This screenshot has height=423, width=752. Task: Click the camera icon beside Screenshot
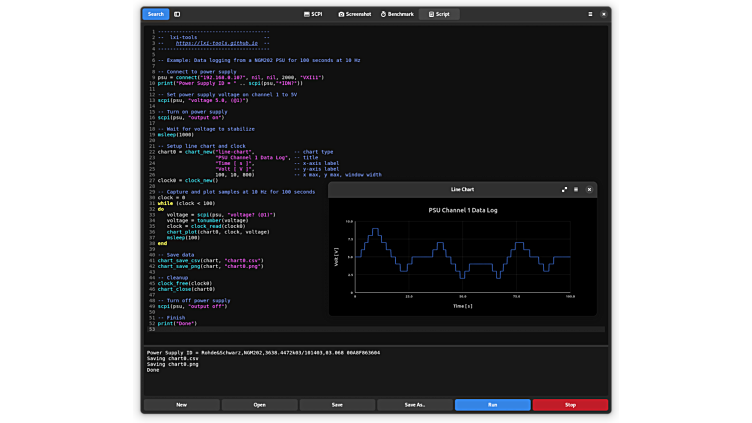coord(341,14)
